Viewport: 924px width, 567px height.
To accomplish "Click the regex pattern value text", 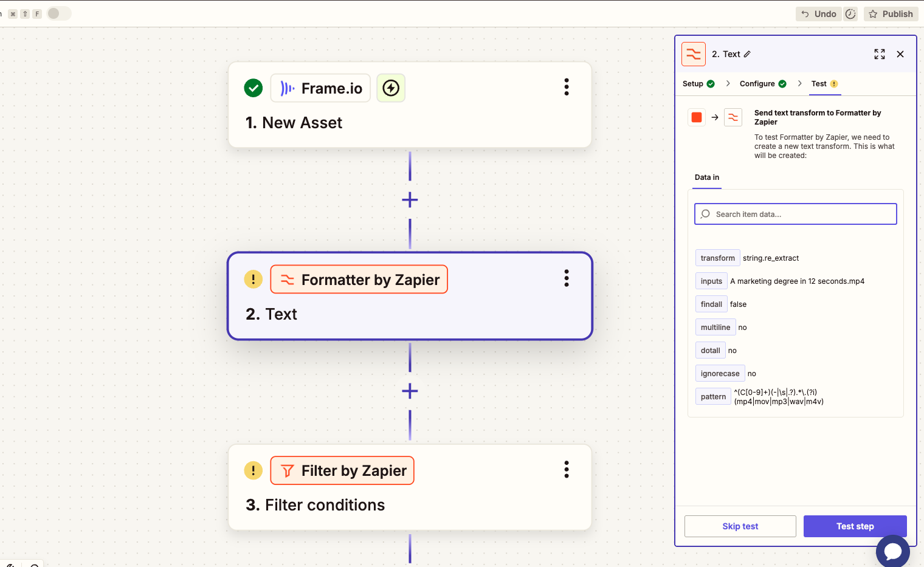I will tap(779, 397).
